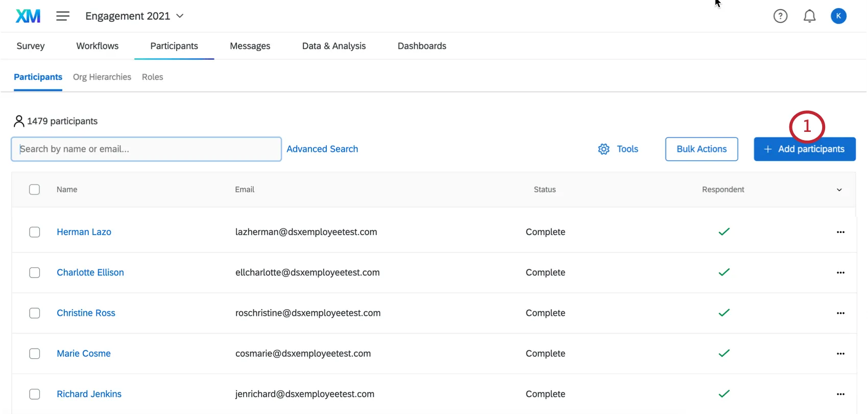
Task: Click the user account avatar K
Action: click(838, 16)
